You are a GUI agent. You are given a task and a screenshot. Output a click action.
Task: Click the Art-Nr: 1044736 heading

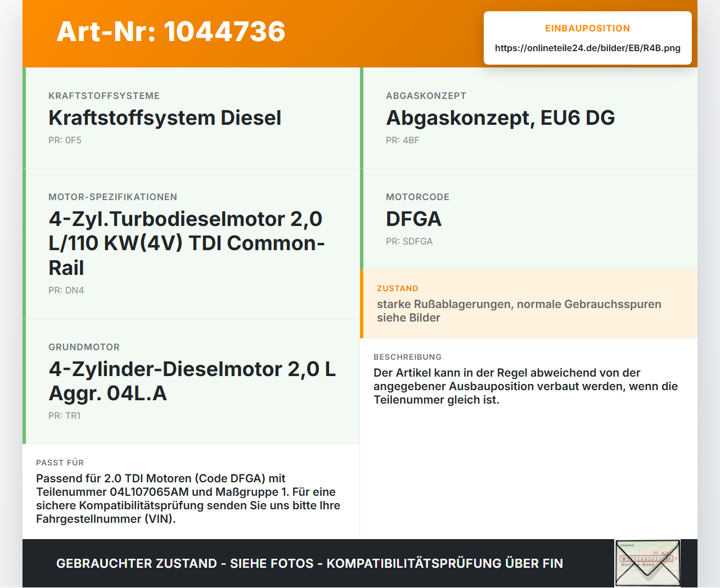tap(171, 31)
